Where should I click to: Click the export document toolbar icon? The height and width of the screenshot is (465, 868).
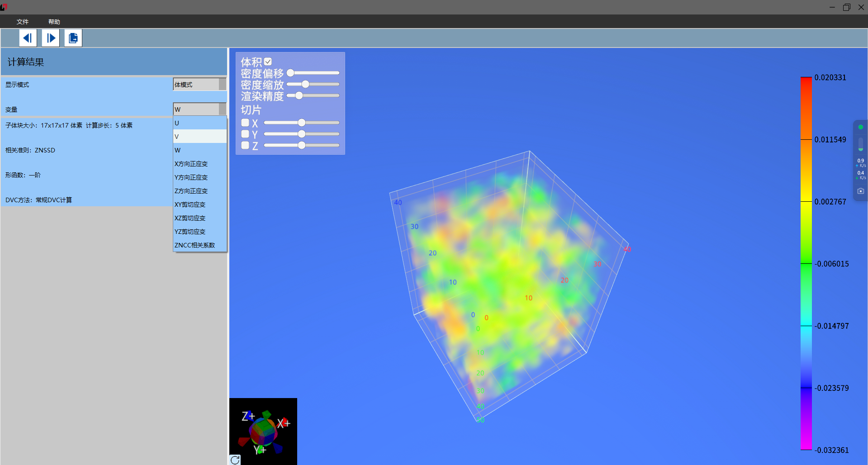[73, 38]
